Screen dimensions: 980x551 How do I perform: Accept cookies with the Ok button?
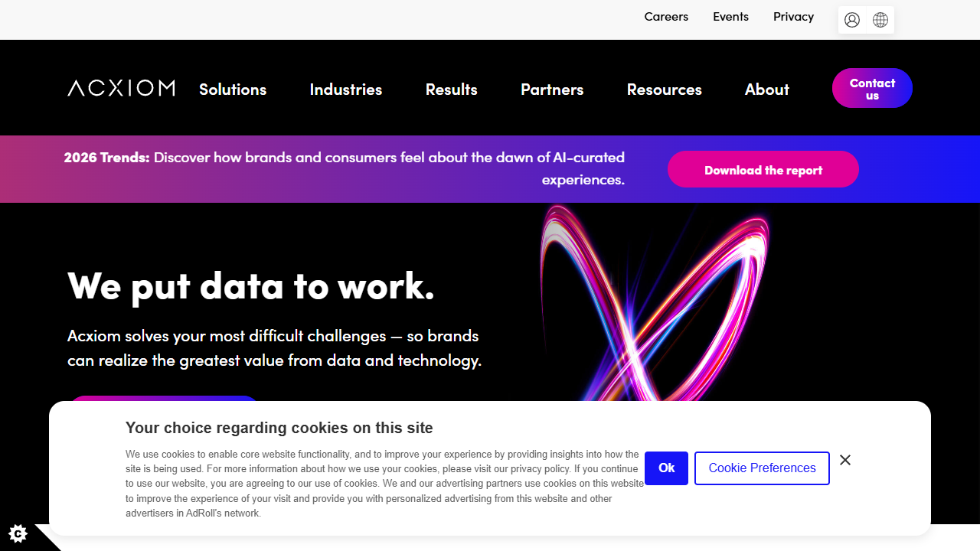[x=666, y=468]
